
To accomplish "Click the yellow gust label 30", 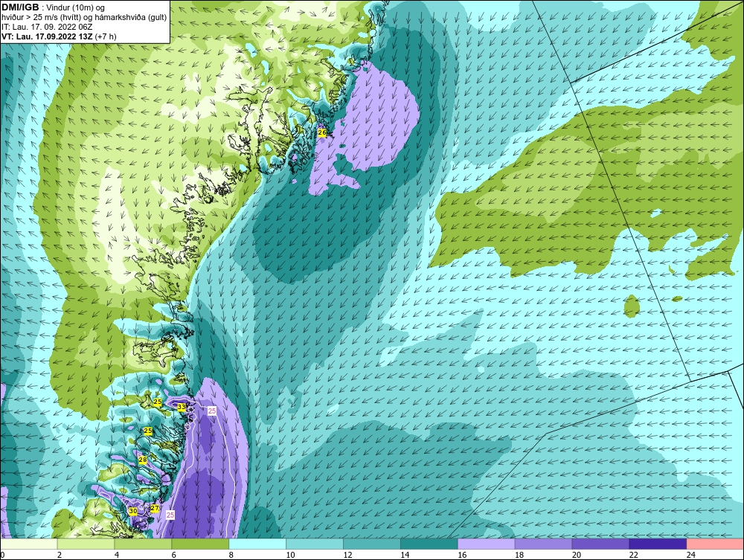I will (x=133, y=511).
